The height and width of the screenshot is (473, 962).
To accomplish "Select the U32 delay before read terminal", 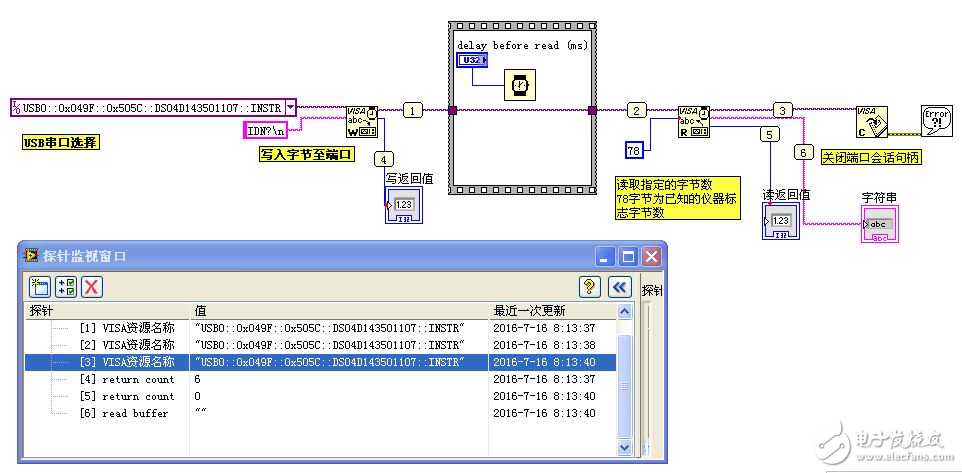I will 473,60.
